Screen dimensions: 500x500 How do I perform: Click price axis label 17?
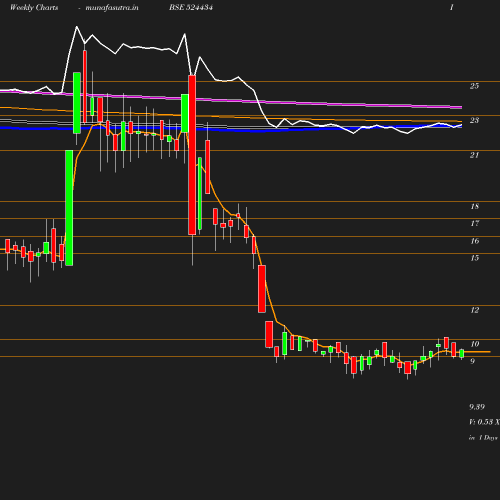click(475, 223)
